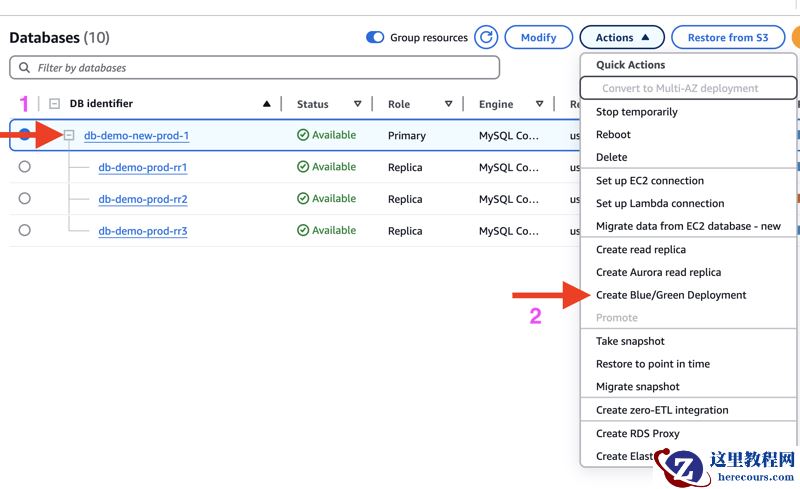Select Create zero-ETL integration
800x489 pixels.
coord(662,410)
